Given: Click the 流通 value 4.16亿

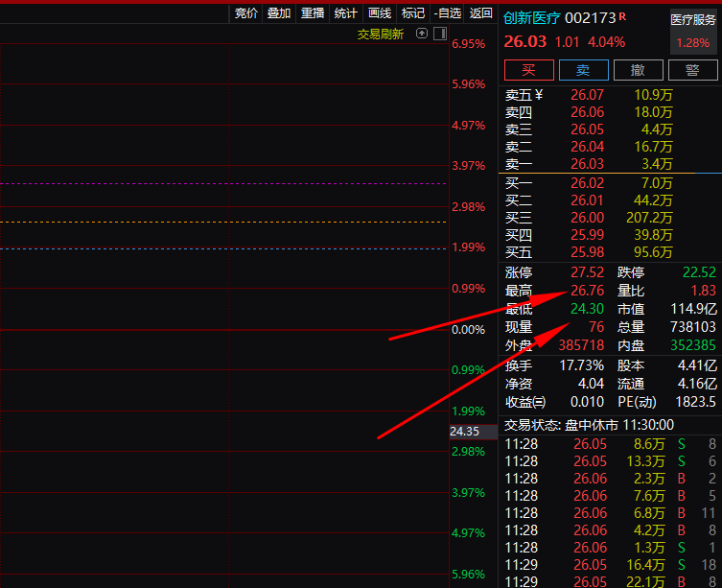Looking at the screenshot, I should tap(697, 384).
